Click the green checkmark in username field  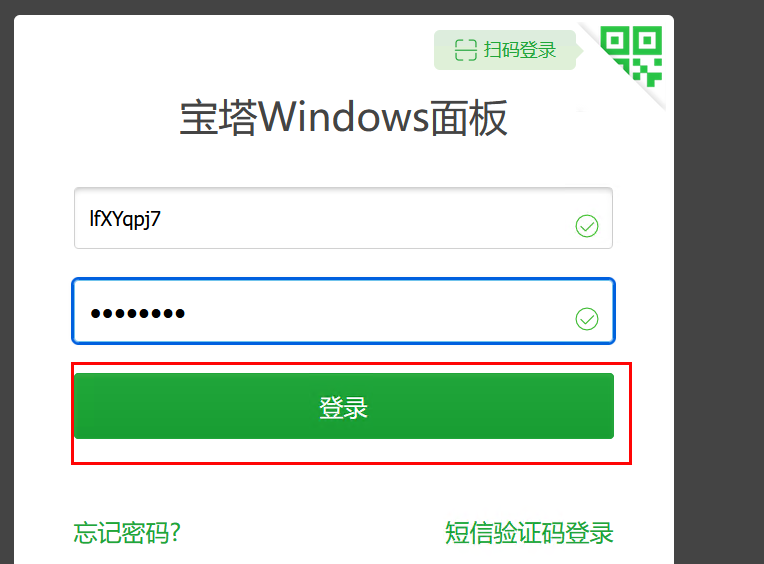point(587,226)
